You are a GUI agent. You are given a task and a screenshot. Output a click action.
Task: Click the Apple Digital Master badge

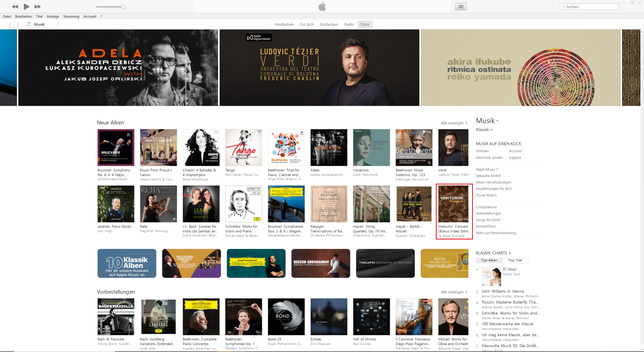coord(259,38)
